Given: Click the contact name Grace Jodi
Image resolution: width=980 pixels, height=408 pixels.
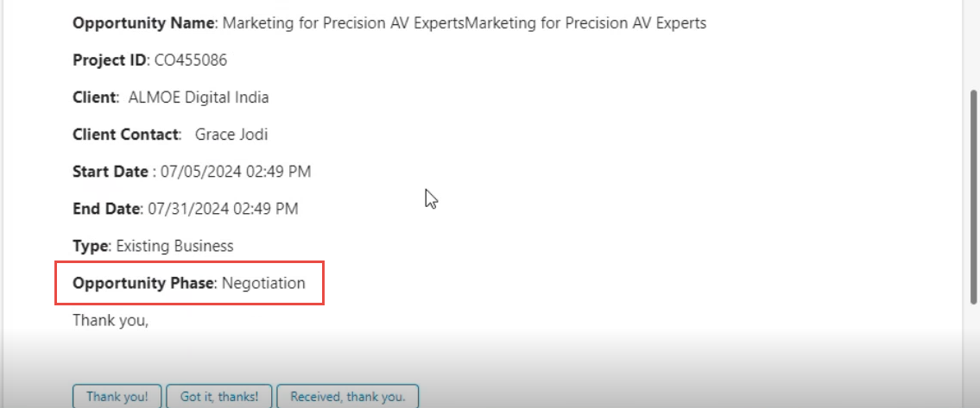Looking at the screenshot, I should click(x=231, y=135).
